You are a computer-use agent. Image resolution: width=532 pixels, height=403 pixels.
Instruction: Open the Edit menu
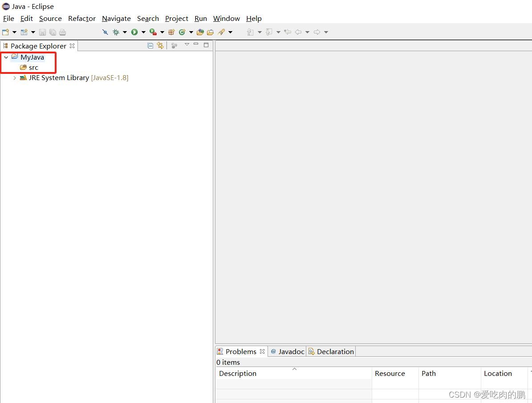(26, 19)
